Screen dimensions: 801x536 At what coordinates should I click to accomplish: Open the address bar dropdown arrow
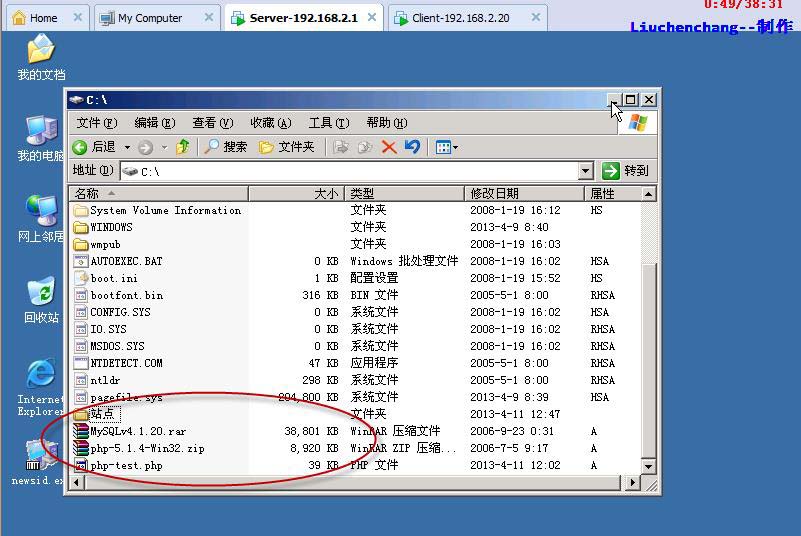pos(586,171)
